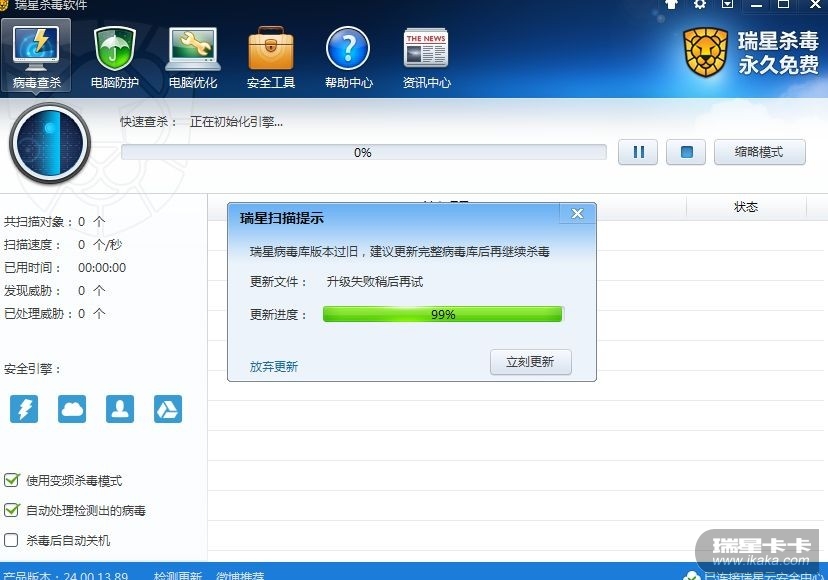Click the 已处理威胁 count text
The image size is (828, 580).
54,313
